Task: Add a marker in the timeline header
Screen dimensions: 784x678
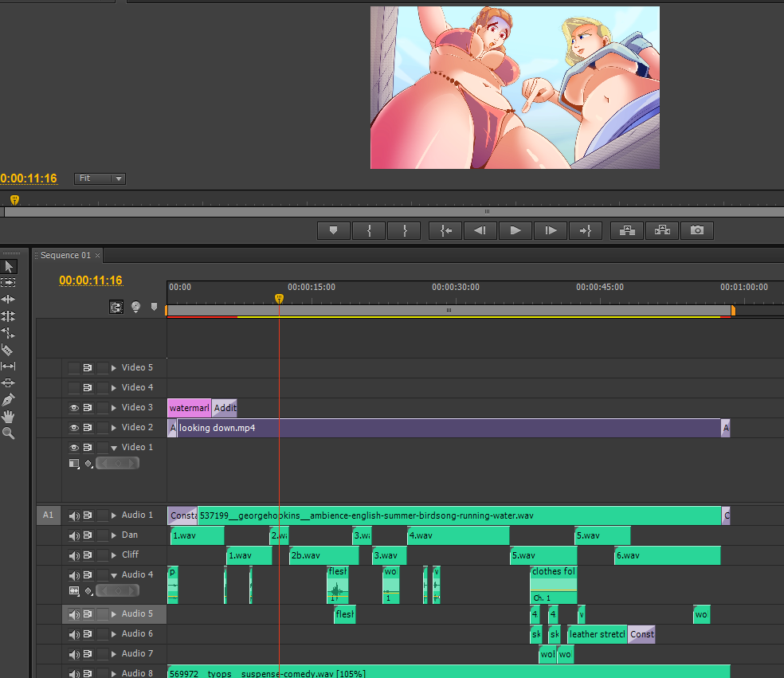Action: tap(154, 307)
